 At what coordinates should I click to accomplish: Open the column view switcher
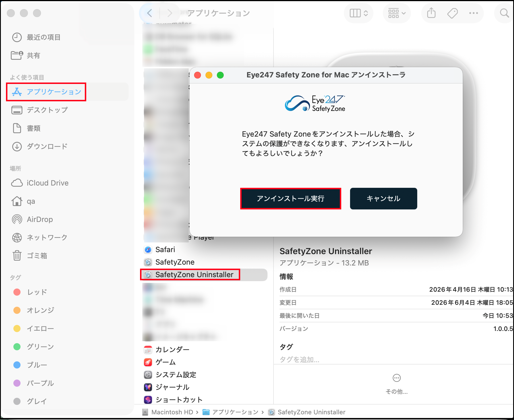click(x=359, y=13)
